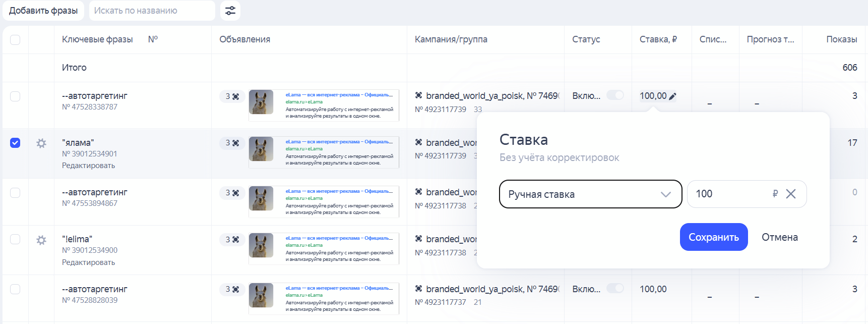Screen dimensions: 868x324
Task: Open the filter settings icon
Action: 230,11
